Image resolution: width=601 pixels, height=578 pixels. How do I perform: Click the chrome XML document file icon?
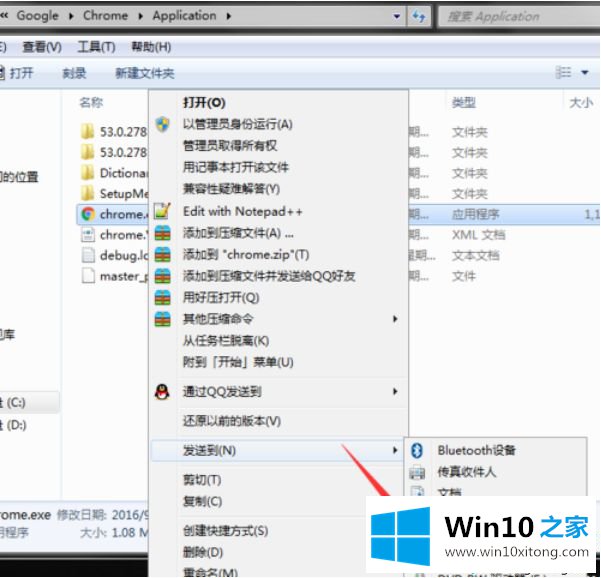pos(88,235)
